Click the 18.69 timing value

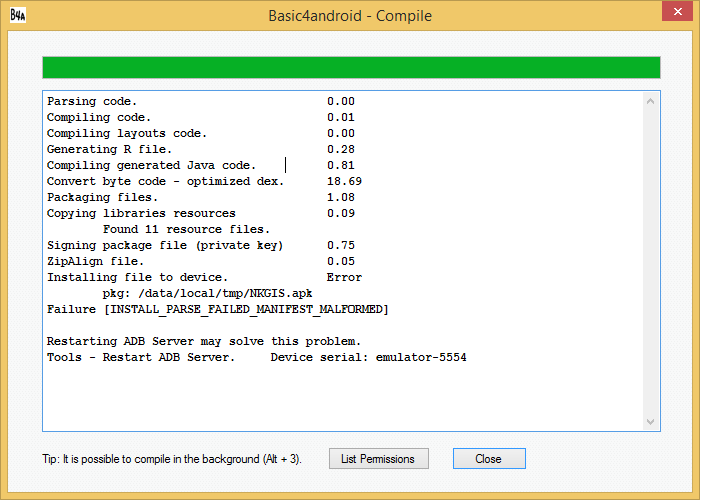click(344, 181)
